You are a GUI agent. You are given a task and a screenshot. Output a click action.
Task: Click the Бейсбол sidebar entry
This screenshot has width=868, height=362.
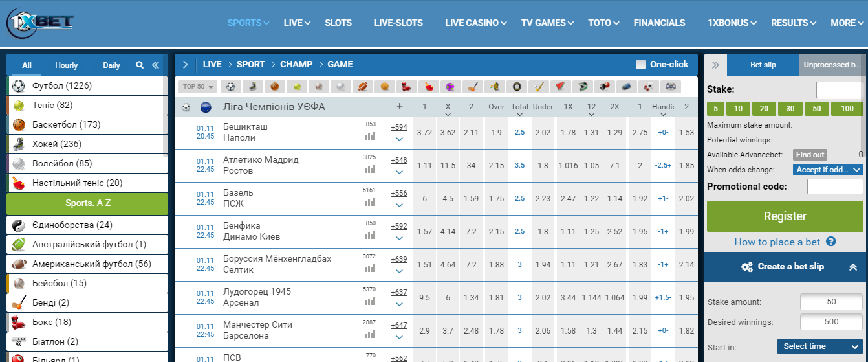coord(87,283)
